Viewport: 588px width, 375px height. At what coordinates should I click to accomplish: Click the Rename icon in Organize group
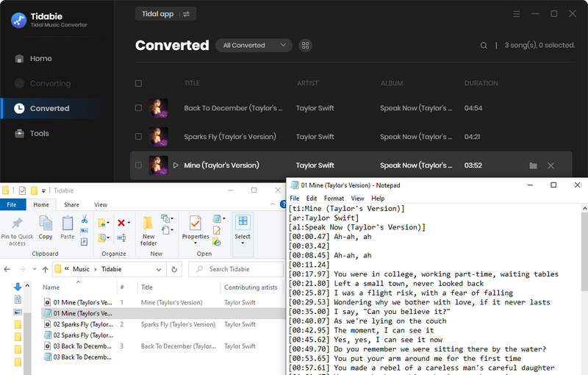[121, 238]
